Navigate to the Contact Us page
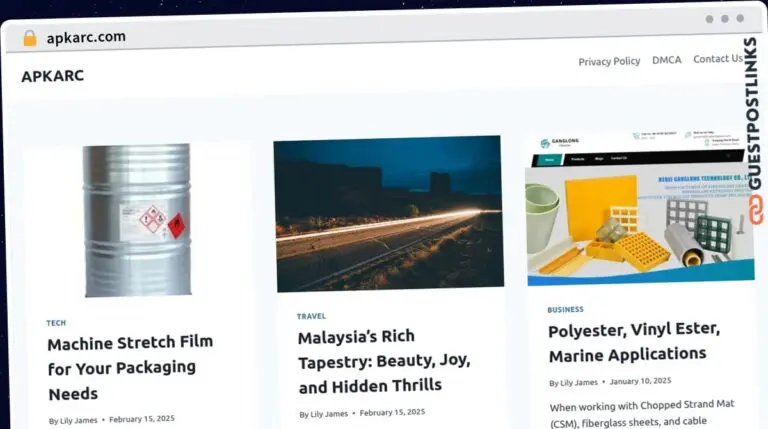Screen dimensions: 768x429 (x=718, y=59)
